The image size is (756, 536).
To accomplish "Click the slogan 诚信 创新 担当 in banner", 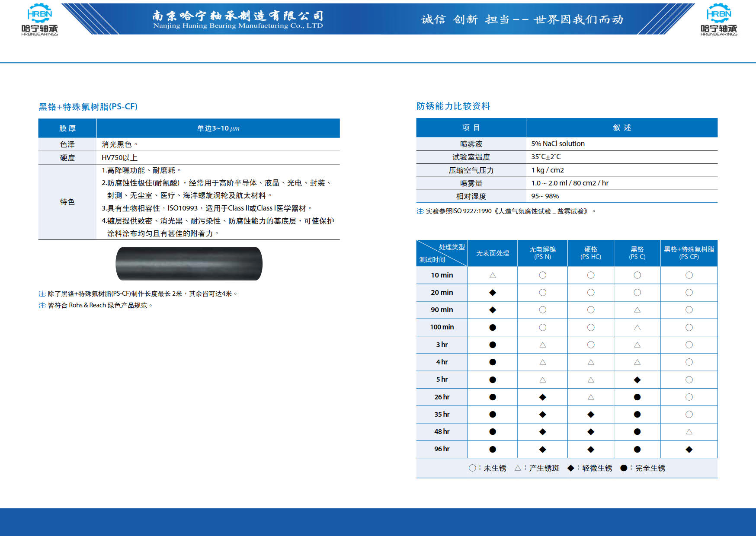I will pyautogui.click(x=465, y=19).
